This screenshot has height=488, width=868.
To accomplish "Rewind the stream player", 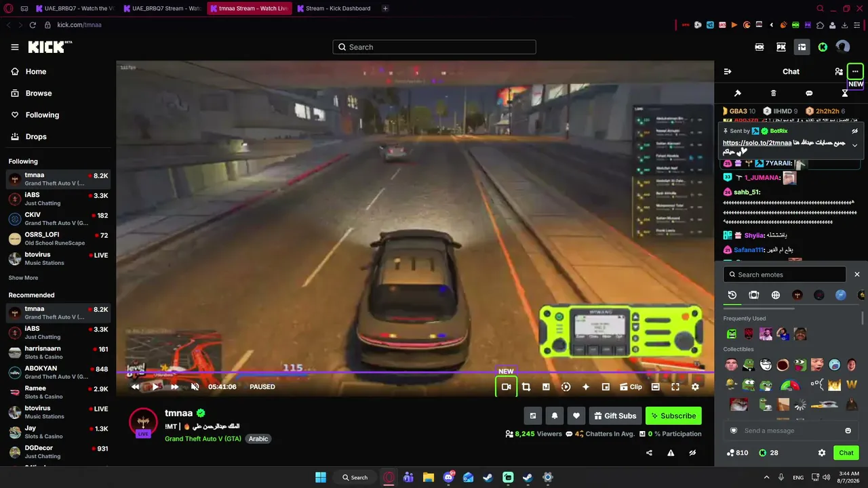I will tap(136, 387).
